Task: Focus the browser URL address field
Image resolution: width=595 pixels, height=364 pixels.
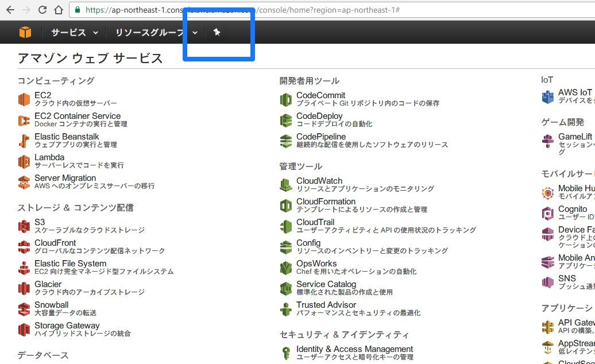Action: click(x=332, y=10)
